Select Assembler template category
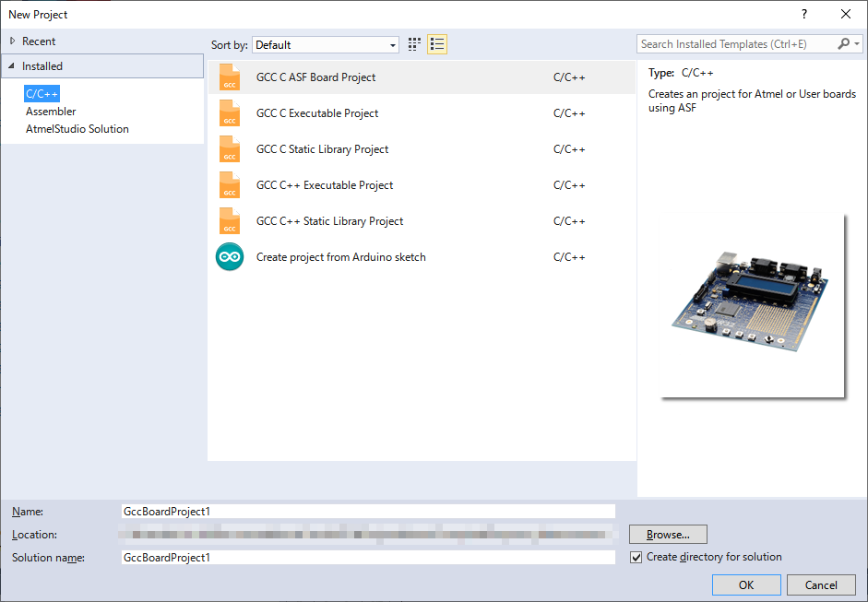The height and width of the screenshot is (602, 868). pyautogui.click(x=51, y=112)
